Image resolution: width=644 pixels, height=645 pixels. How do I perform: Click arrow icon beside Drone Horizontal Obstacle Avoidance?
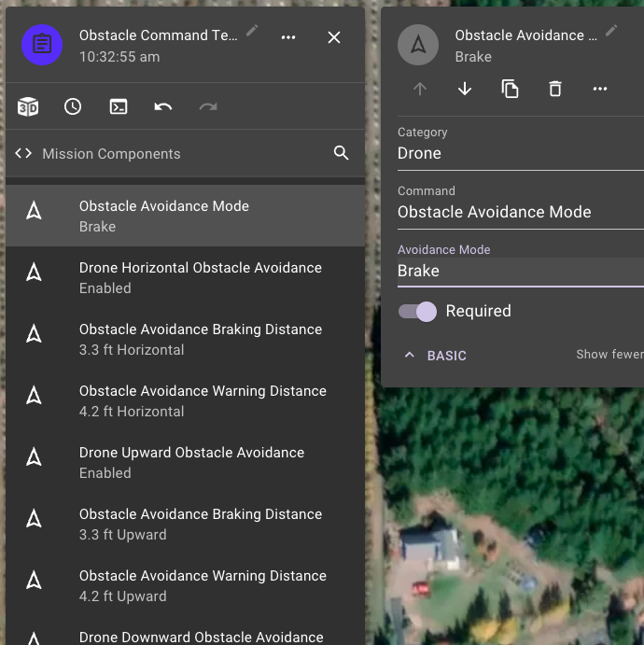(x=34, y=273)
